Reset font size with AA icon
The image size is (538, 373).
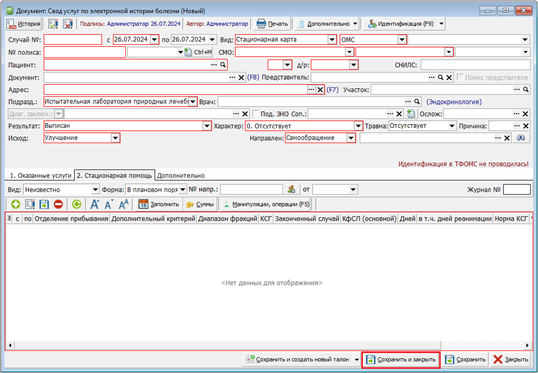123,205
